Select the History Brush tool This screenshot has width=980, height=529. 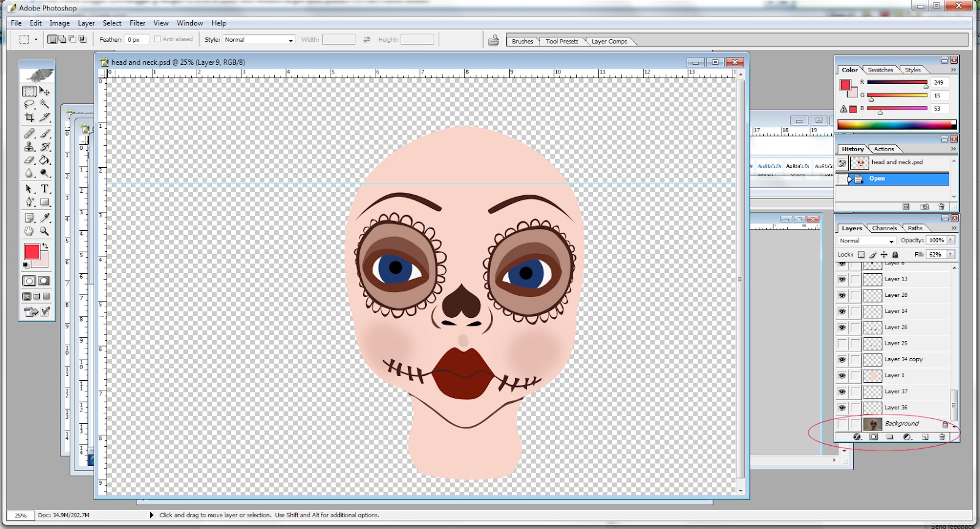[x=45, y=146]
